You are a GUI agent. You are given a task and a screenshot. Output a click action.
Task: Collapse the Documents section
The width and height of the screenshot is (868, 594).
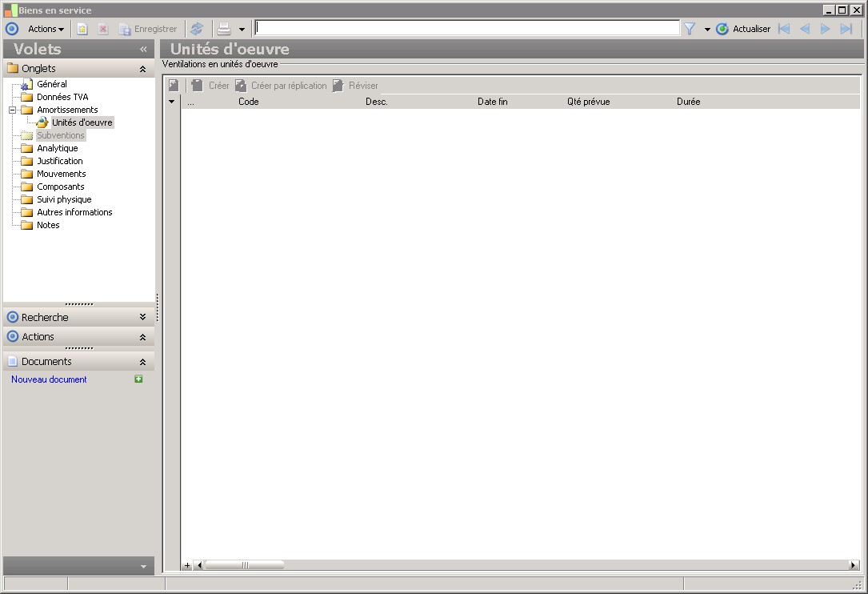142,362
